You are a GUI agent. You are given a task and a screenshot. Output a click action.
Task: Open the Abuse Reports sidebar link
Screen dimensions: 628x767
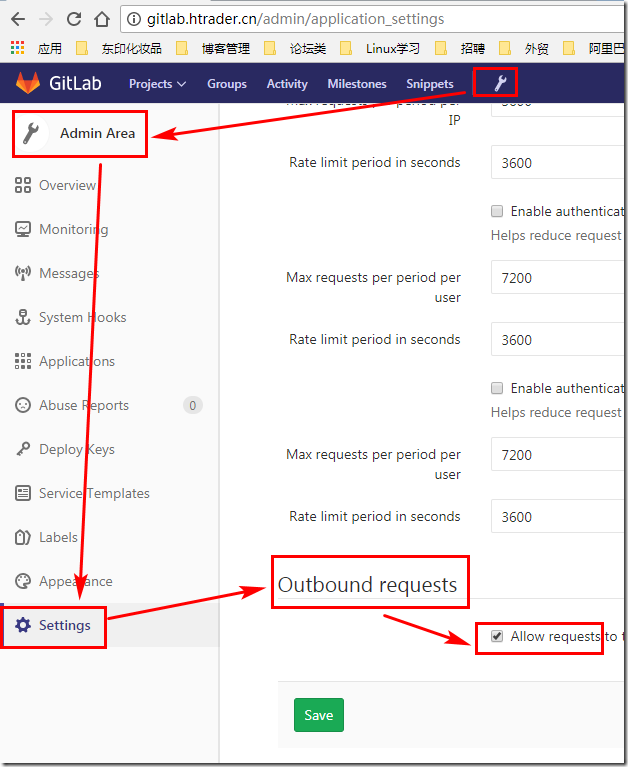tap(84, 405)
